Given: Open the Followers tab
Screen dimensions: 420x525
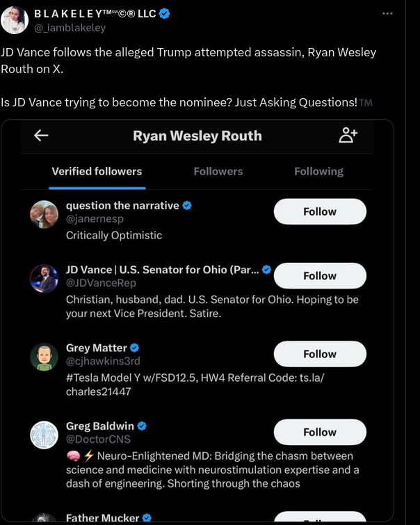Looking at the screenshot, I should click(x=218, y=171).
